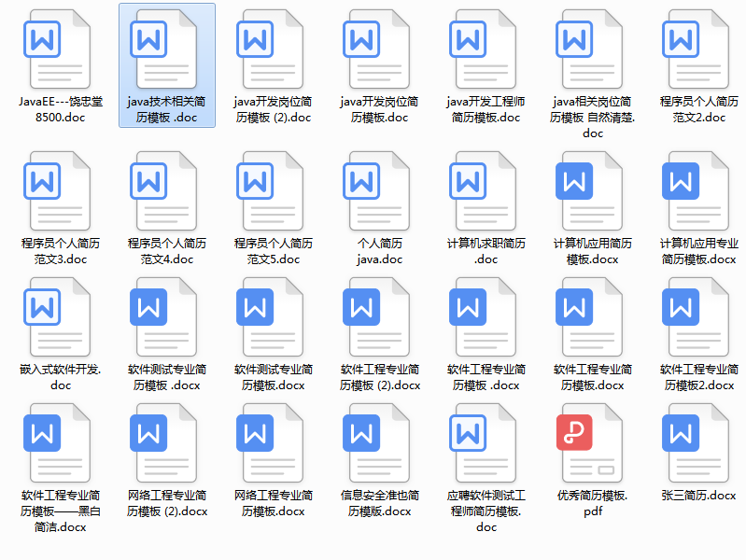This screenshot has height=560, width=746.
Task: Select 软件工程专业简历模板——黑白简洁.docx icon
Action: pyautogui.click(x=57, y=443)
